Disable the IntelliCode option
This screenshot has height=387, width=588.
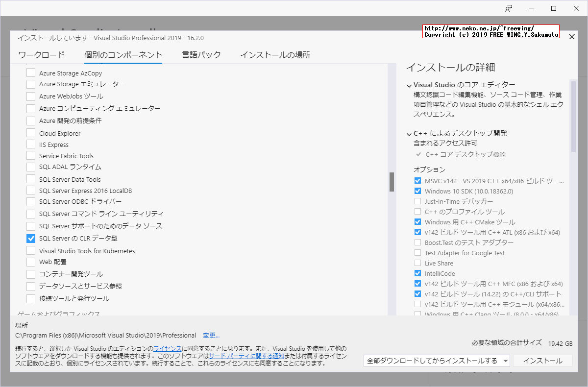click(418, 273)
